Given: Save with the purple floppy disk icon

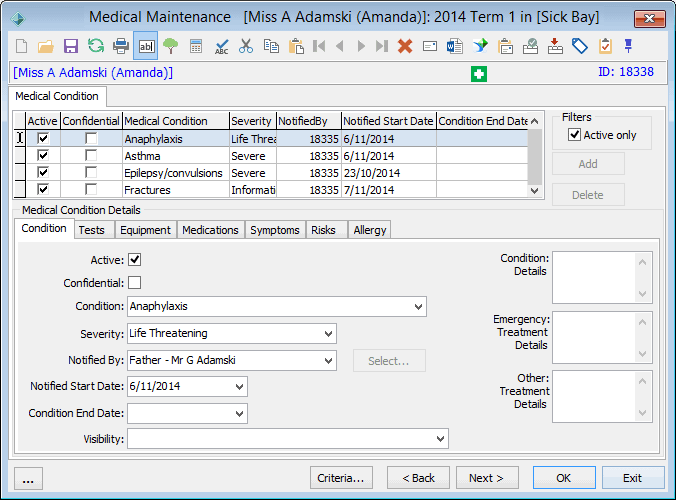Looking at the screenshot, I should [x=71, y=46].
